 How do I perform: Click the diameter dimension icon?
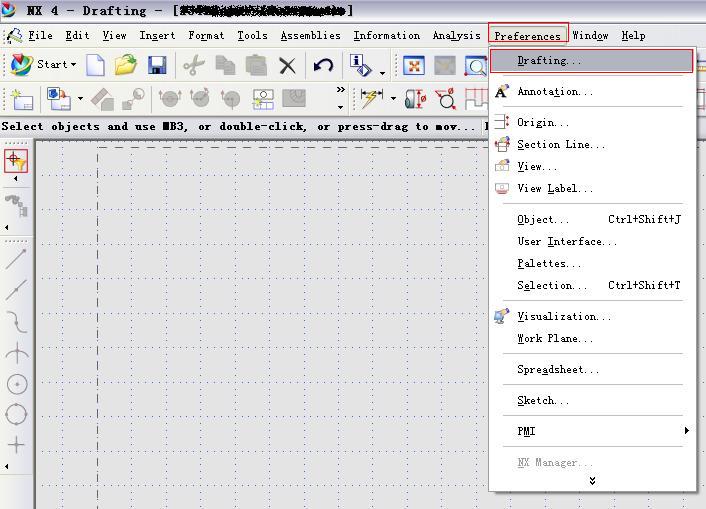coord(446,99)
